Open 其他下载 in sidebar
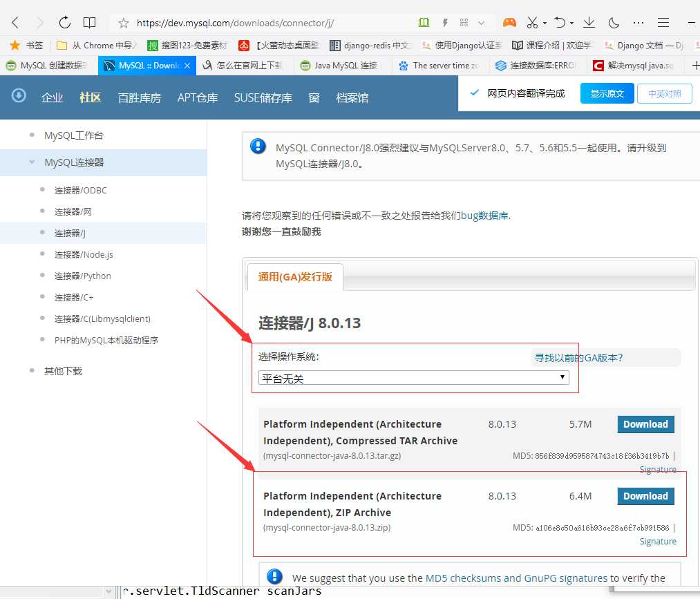Viewport: 700px width, 599px height. tap(63, 371)
